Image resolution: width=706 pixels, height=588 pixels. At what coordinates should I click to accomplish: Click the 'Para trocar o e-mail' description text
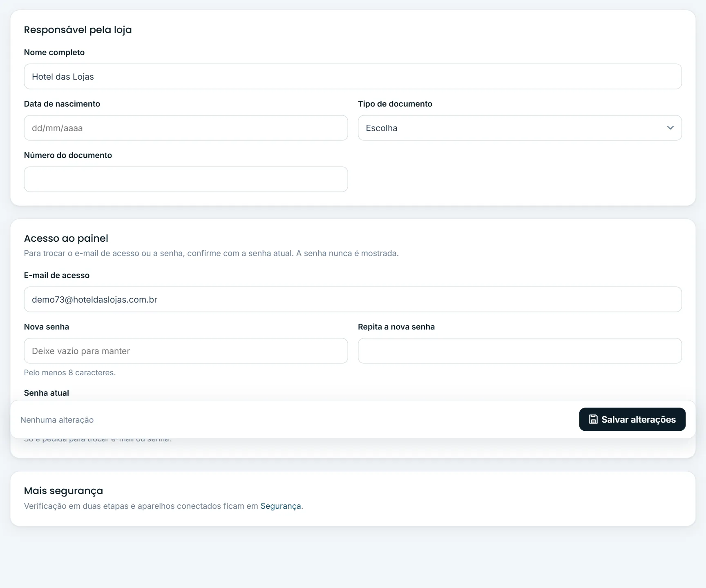211,253
